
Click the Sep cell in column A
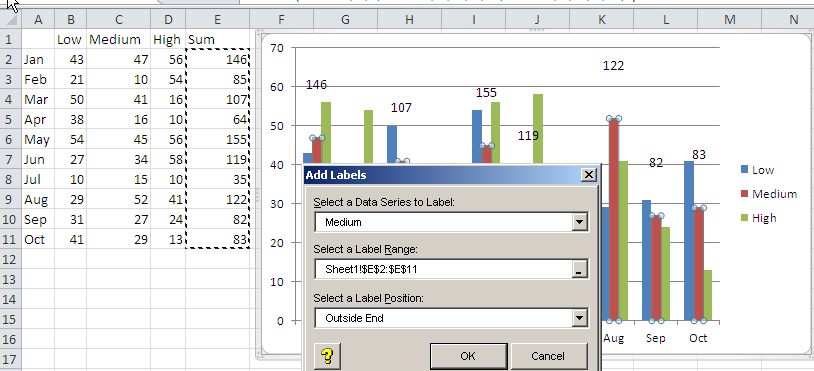38,219
